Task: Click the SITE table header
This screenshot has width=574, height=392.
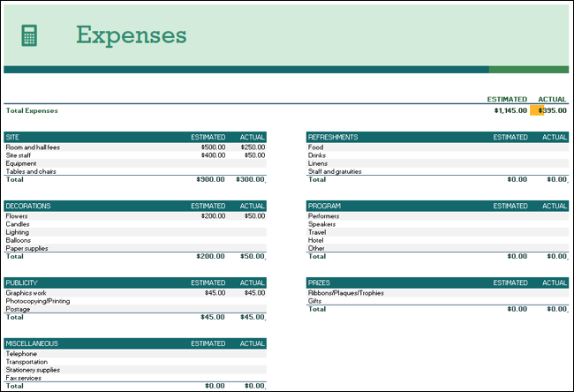Action: 135,137
